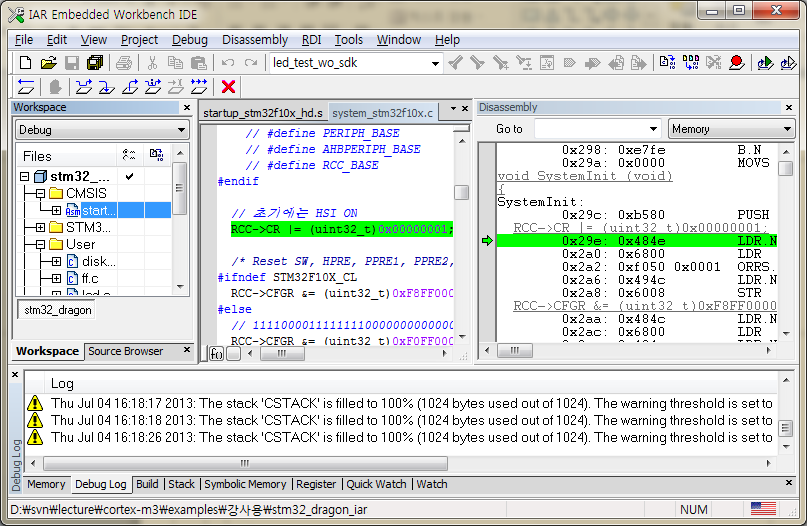Click the Cut scissors icon
Image resolution: width=807 pixels, height=526 pixels.
pos(152,63)
